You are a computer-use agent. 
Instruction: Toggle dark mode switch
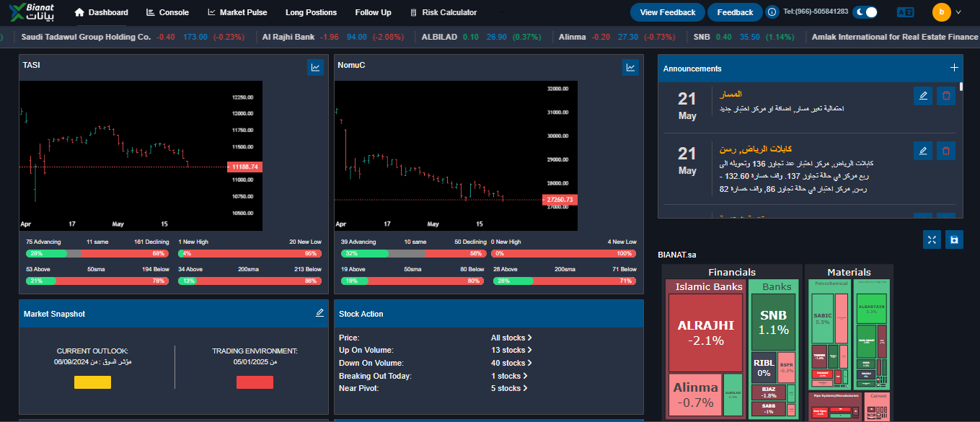pyautogui.click(x=865, y=12)
